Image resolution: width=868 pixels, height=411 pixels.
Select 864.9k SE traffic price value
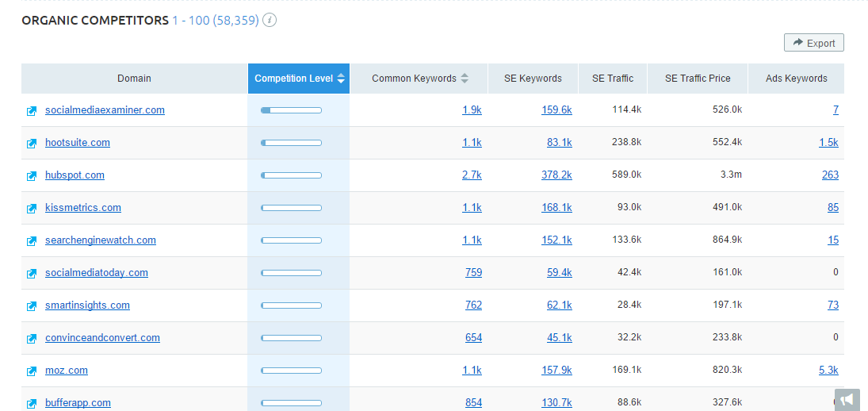[x=728, y=240]
